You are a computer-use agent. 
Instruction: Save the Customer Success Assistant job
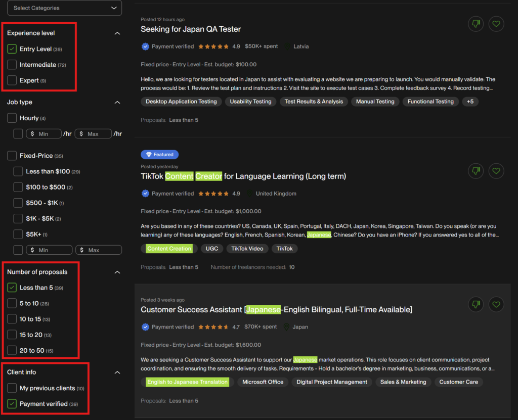point(496,304)
